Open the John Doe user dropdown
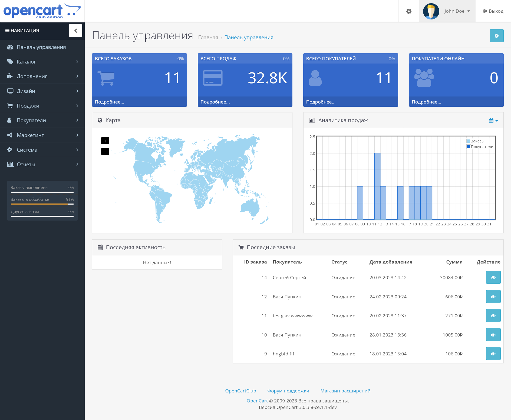 457,11
